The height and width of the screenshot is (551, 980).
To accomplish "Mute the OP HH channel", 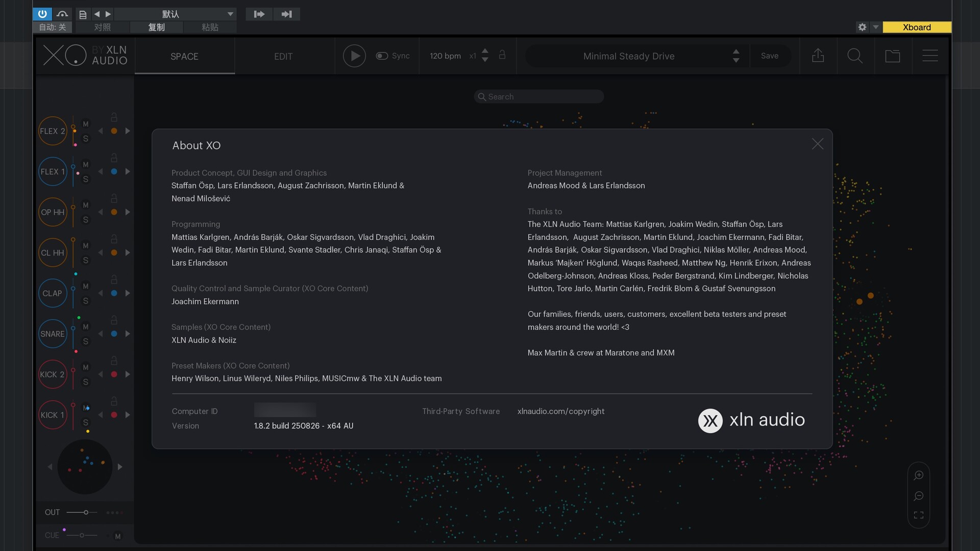I will (86, 205).
